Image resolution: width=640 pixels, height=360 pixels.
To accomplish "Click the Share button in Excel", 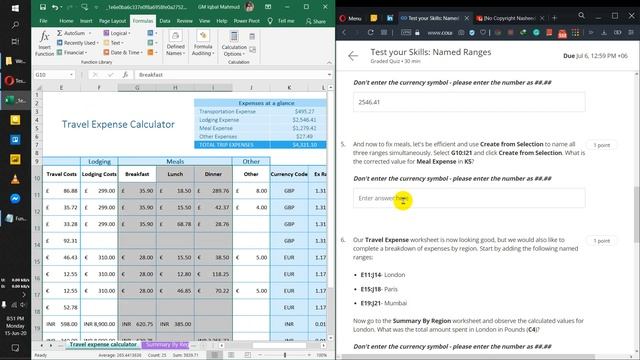I will [316, 21].
